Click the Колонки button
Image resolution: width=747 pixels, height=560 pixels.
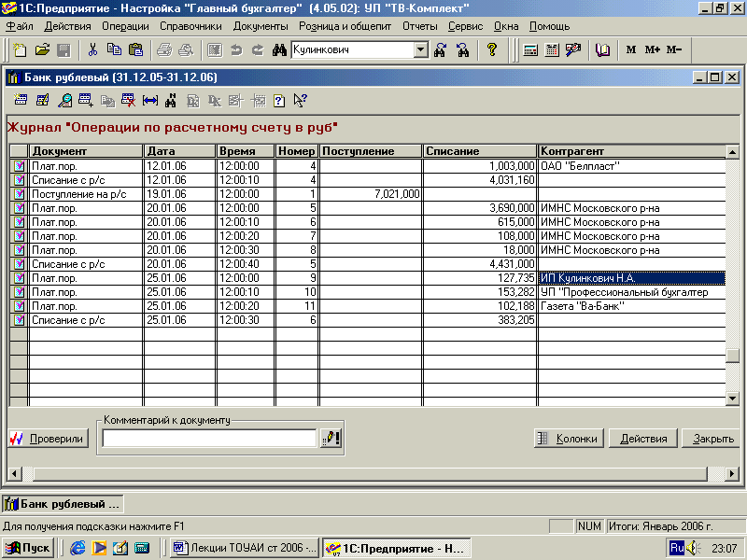pos(569,439)
